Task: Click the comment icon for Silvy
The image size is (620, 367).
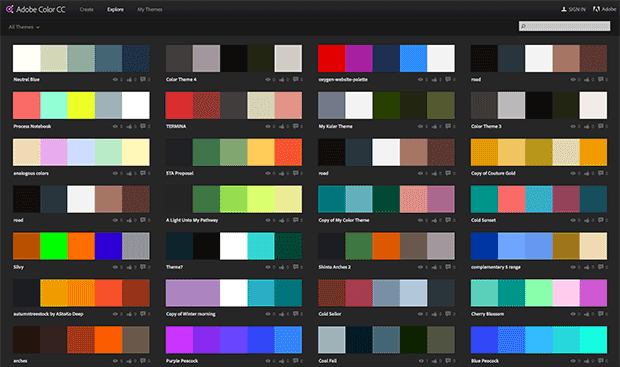Action: (143, 267)
